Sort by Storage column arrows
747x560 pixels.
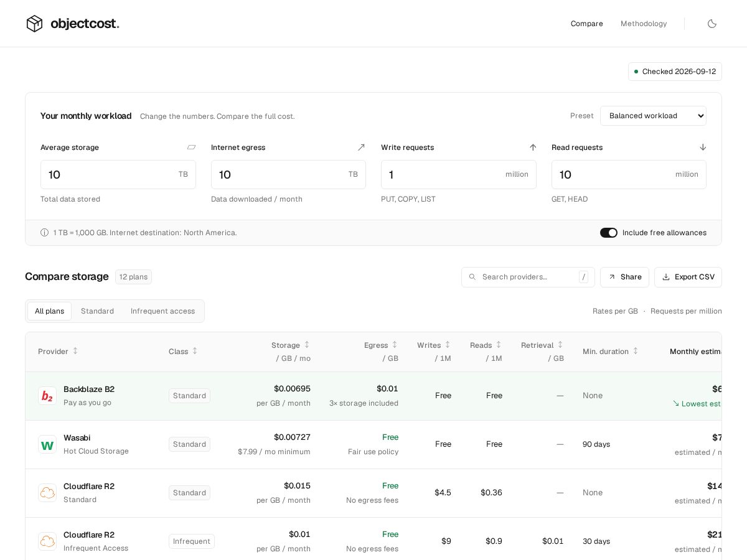click(x=306, y=345)
